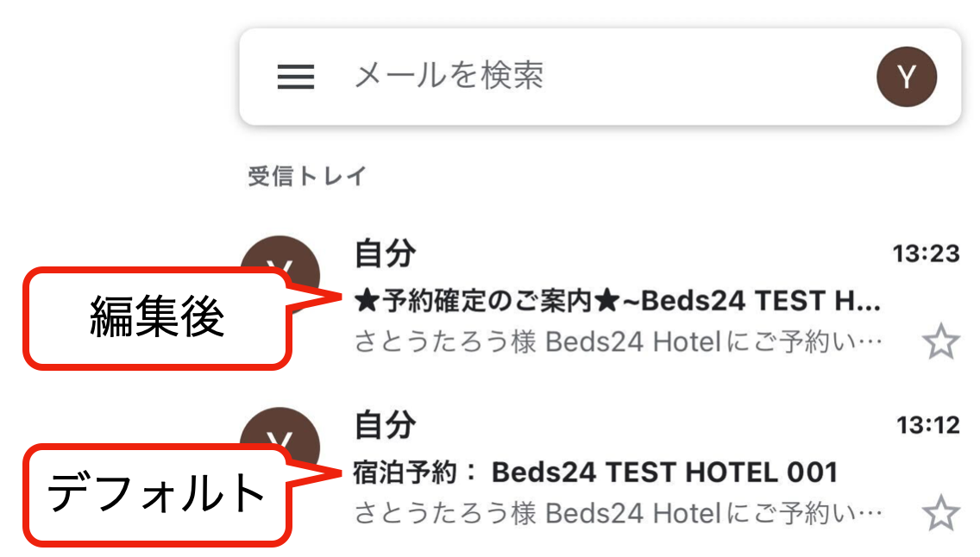Click the Y account avatar in search bar
Image resolution: width=980 pixels, height=557 pixels.
point(906,78)
